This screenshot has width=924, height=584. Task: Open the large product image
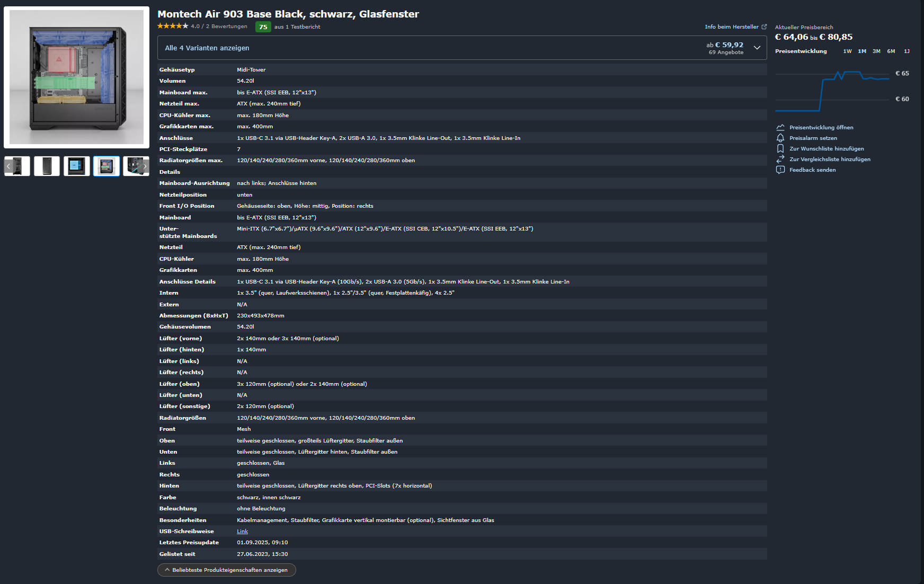click(76, 77)
